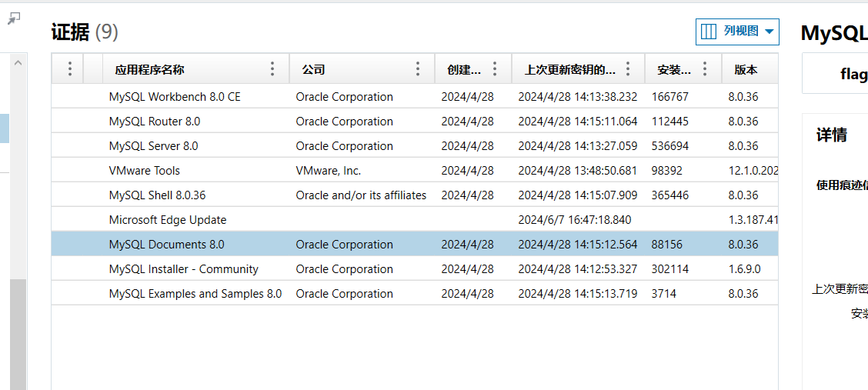The height and width of the screenshot is (390, 868).
Task: Click timestamp 2024/4/28 13:48:50.681
Action: [x=577, y=171]
